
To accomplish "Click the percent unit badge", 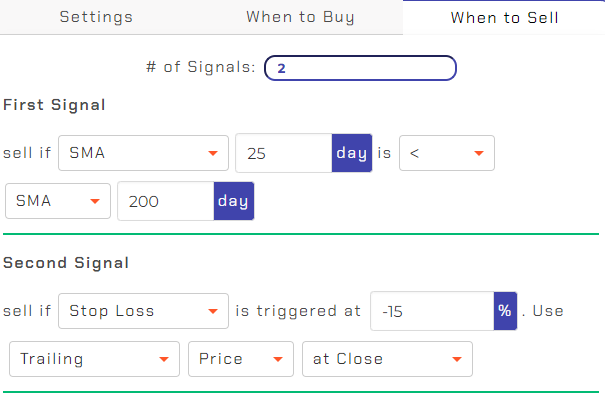I will (x=505, y=311).
